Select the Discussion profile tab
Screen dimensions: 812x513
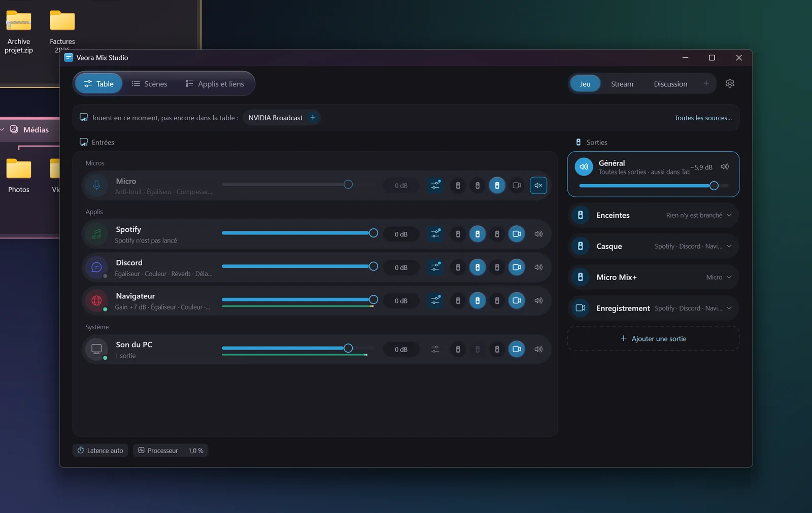pos(670,84)
